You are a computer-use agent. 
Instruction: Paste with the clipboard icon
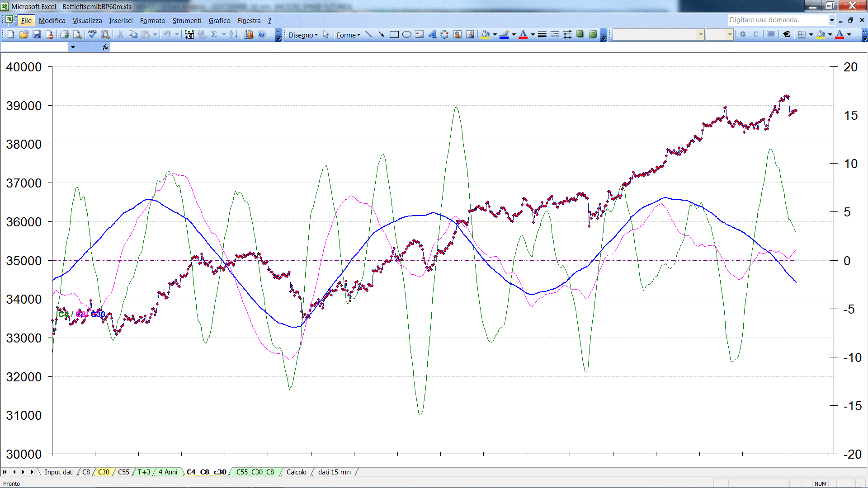(146, 34)
